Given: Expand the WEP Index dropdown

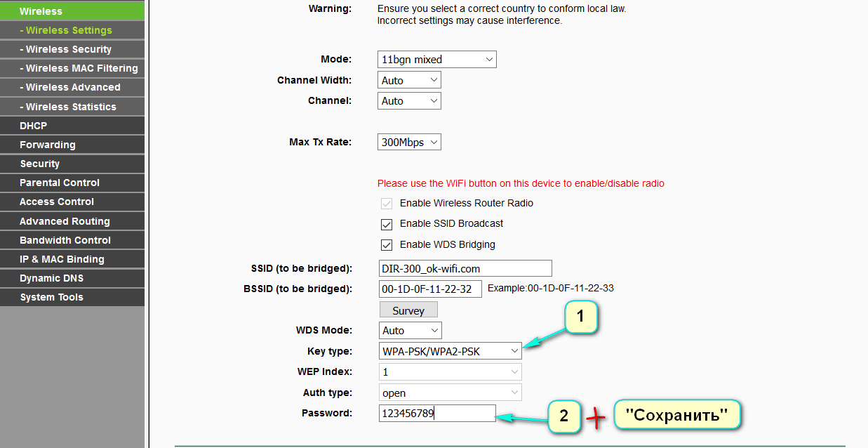Looking at the screenshot, I should pos(450,371).
